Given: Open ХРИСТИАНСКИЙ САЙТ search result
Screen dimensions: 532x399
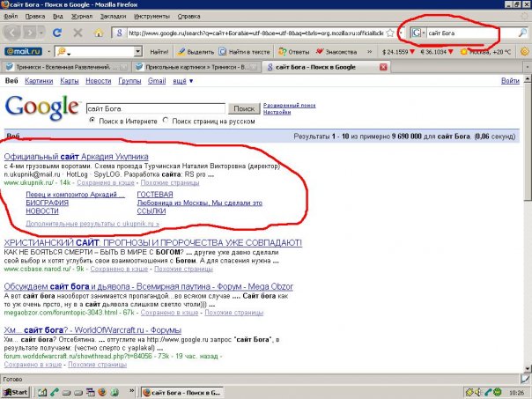Looking at the screenshot, I should coord(153,243).
